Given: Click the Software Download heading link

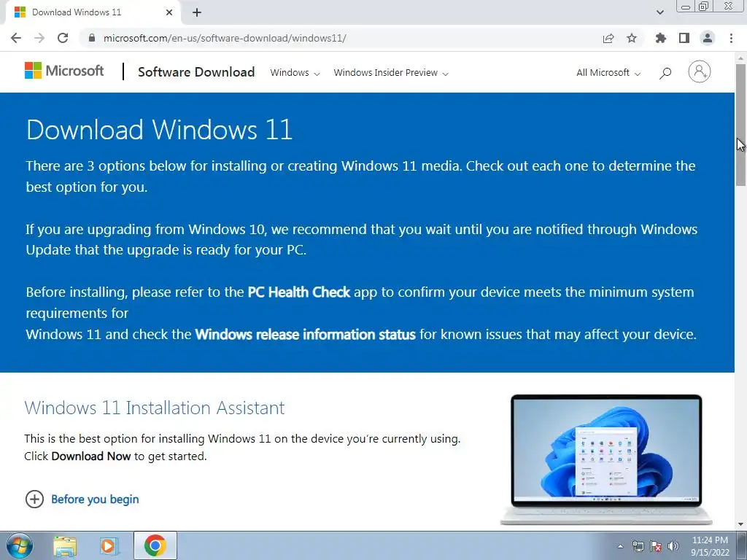Looking at the screenshot, I should coord(196,72).
